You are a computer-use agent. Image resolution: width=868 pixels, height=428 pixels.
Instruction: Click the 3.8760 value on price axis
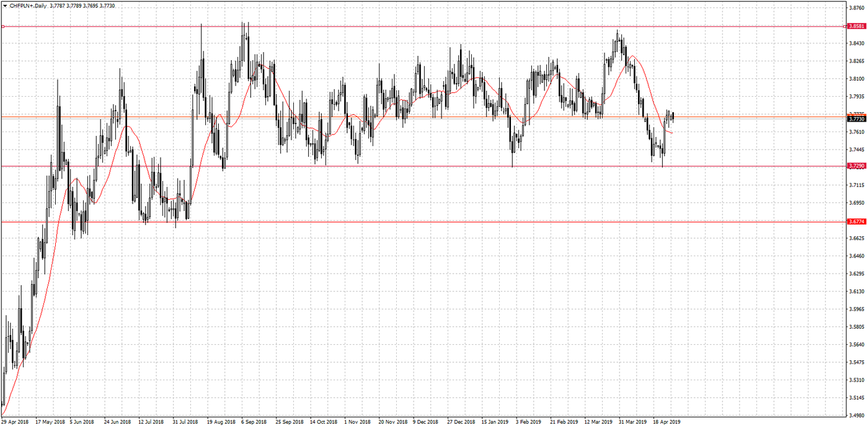(x=856, y=8)
